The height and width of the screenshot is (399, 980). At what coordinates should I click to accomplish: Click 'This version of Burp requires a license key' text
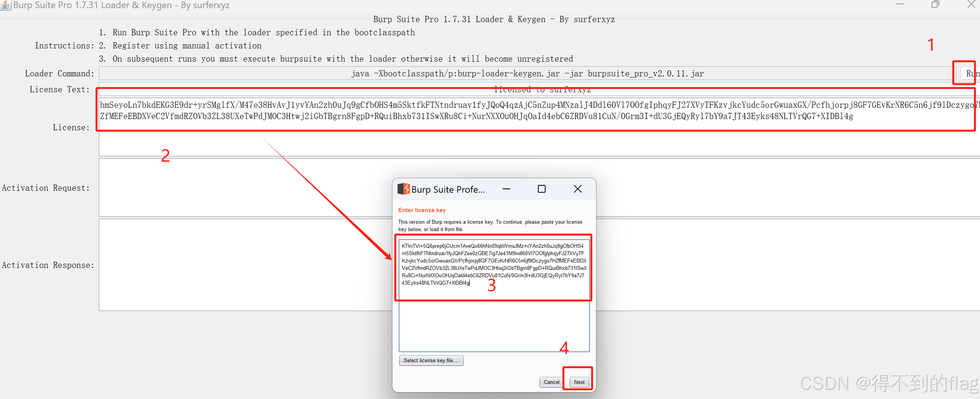(490, 226)
